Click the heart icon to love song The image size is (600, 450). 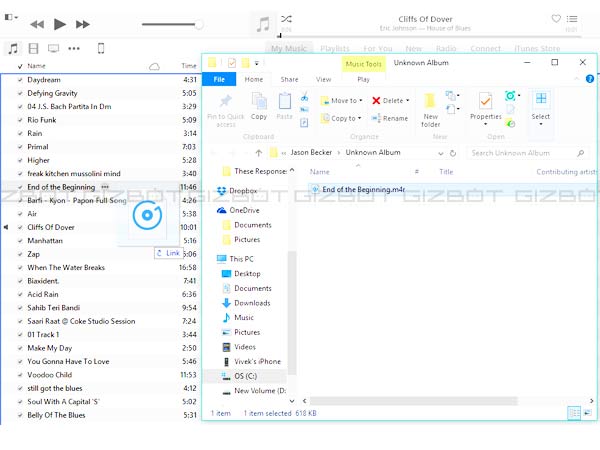coord(556,19)
